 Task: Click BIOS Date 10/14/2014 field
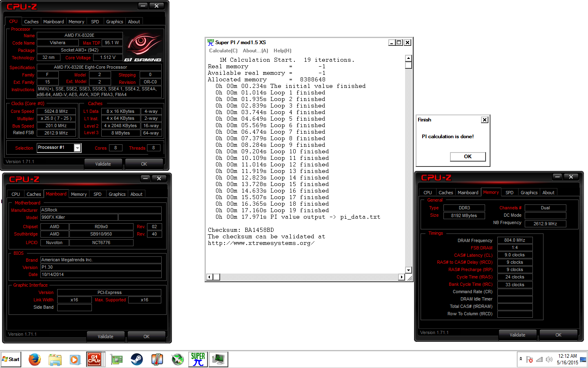pos(101,275)
